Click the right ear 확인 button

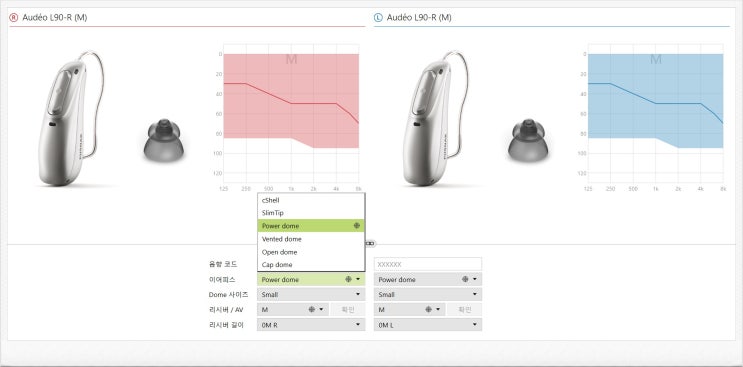coord(348,310)
